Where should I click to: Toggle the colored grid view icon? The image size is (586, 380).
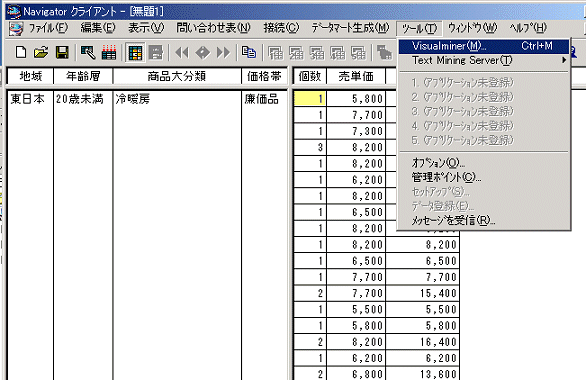(135, 53)
